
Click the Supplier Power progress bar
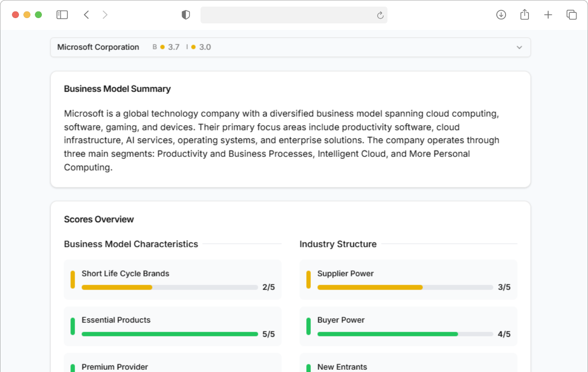(405, 287)
